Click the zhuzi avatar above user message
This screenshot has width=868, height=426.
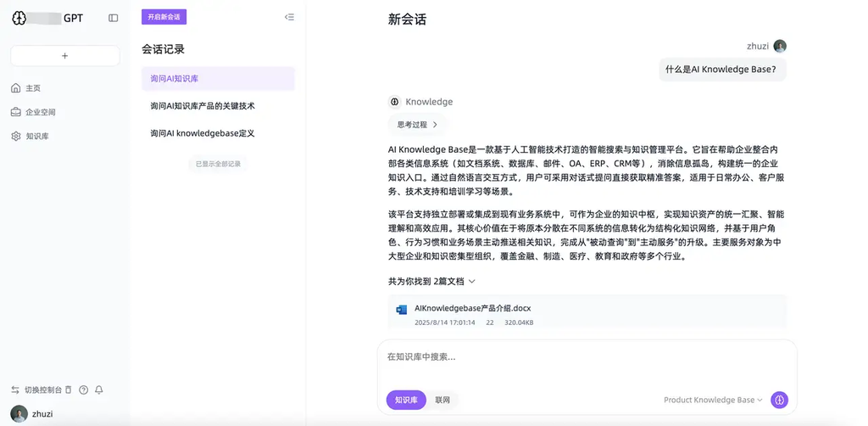pyautogui.click(x=780, y=46)
